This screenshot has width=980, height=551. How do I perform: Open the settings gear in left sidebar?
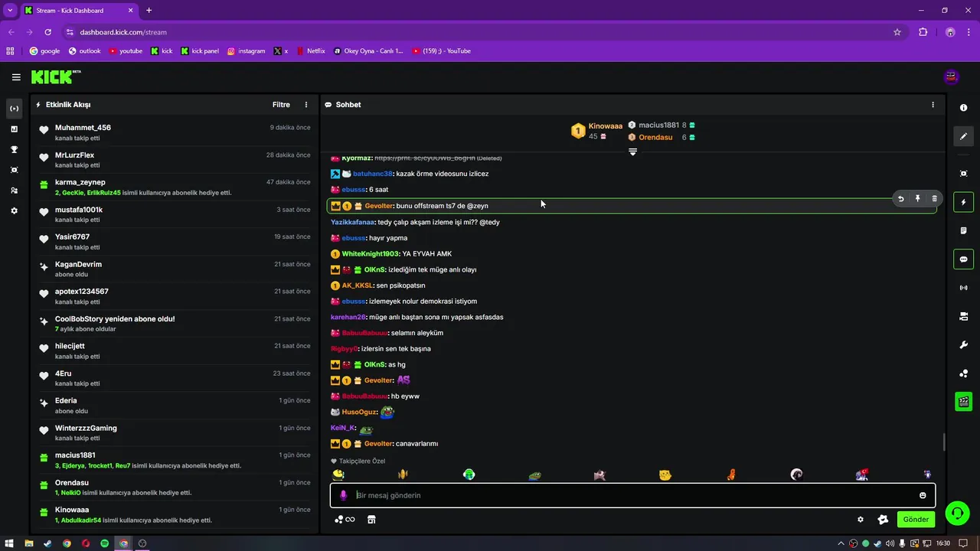pos(14,210)
